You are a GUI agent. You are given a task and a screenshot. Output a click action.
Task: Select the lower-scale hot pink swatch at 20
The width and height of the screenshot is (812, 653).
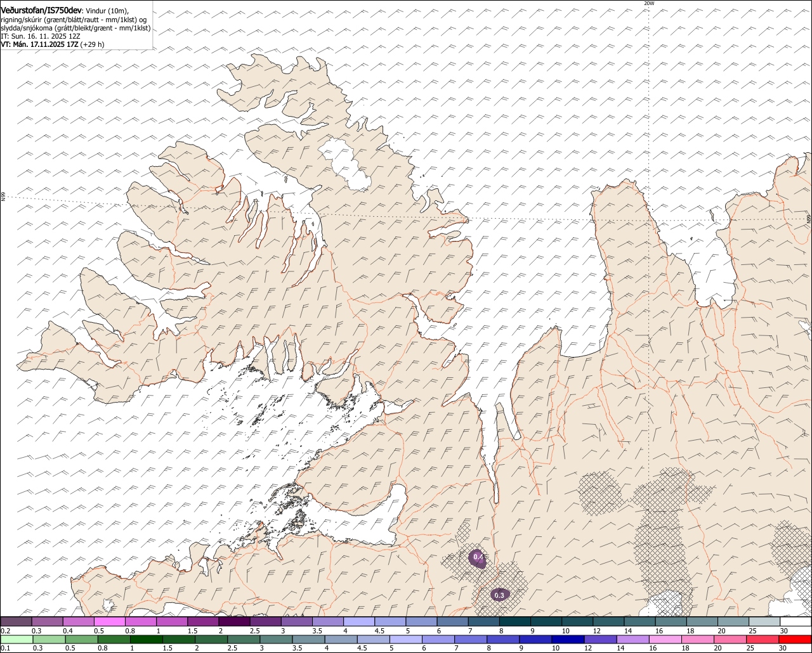pos(731,639)
